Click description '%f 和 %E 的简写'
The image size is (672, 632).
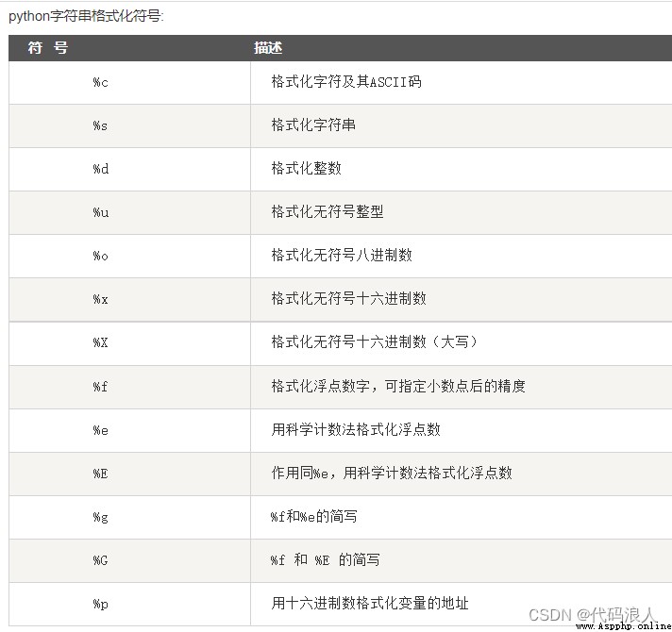(x=325, y=559)
